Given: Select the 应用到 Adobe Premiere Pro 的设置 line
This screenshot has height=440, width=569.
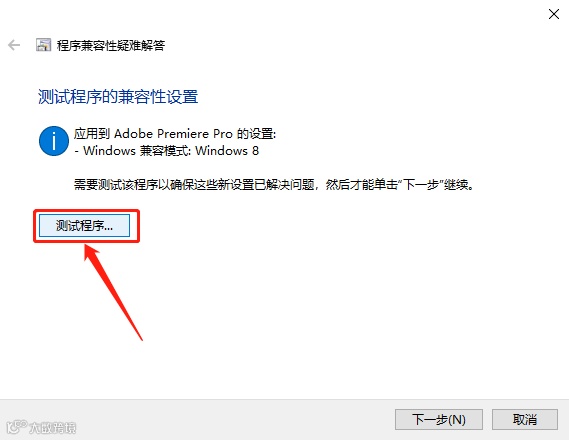Looking at the screenshot, I should [x=175, y=134].
